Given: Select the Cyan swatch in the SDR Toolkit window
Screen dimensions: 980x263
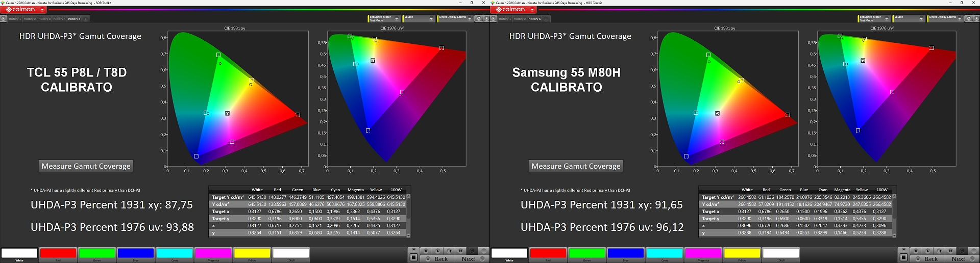Looking at the screenshot, I should point(175,254).
